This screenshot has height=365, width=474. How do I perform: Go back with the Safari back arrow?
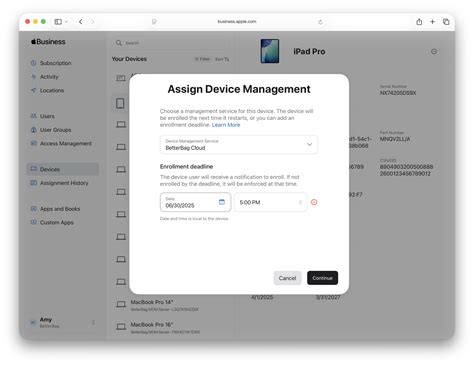[x=81, y=22]
